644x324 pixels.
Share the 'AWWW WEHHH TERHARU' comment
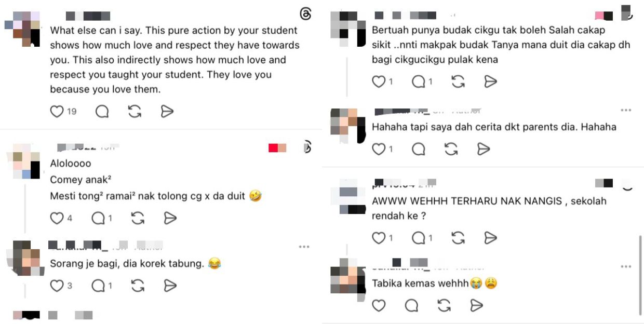tap(490, 238)
